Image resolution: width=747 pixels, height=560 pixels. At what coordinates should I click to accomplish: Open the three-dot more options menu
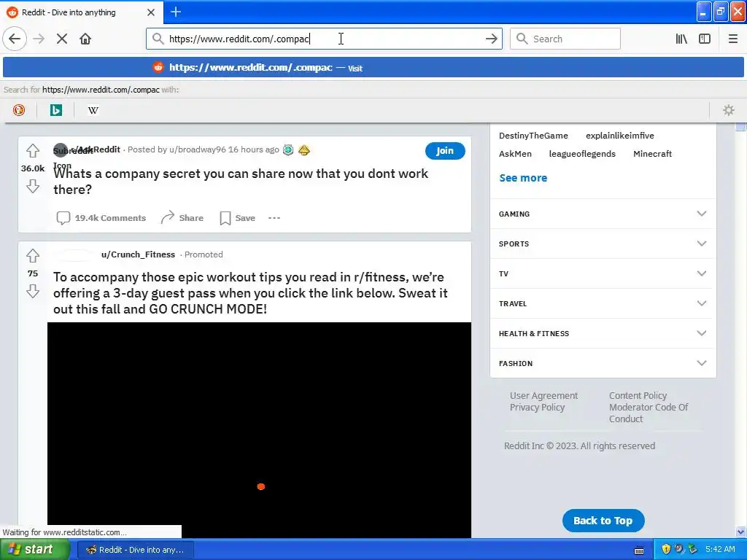pos(274,218)
